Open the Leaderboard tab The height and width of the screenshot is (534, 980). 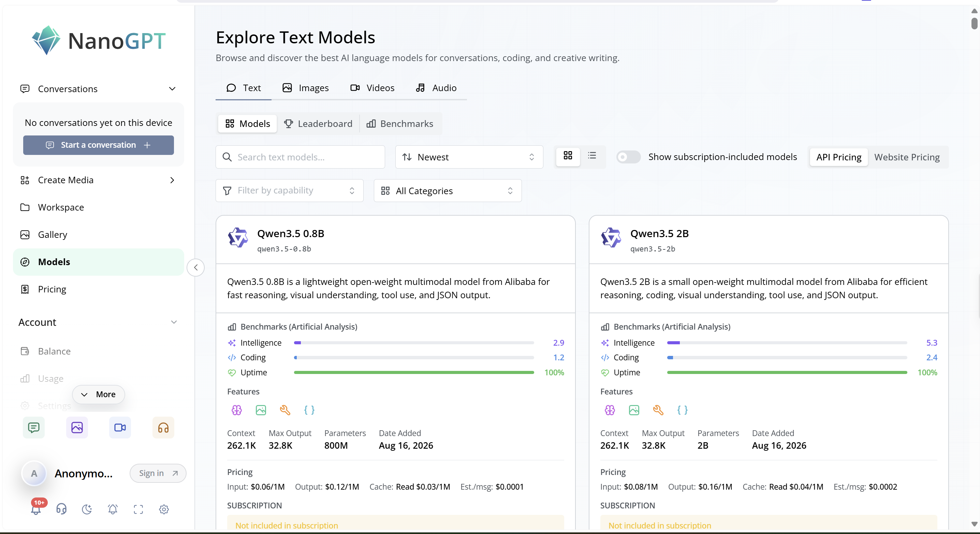pyautogui.click(x=318, y=124)
